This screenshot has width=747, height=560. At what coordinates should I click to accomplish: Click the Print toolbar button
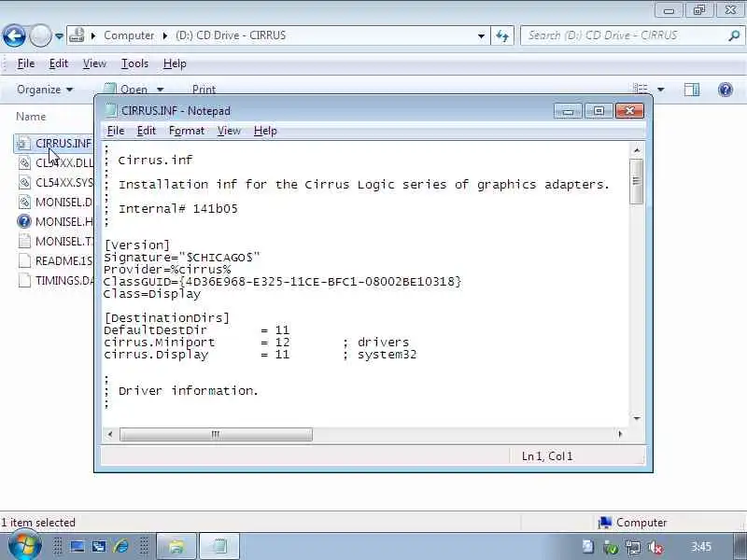pyautogui.click(x=204, y=90)
